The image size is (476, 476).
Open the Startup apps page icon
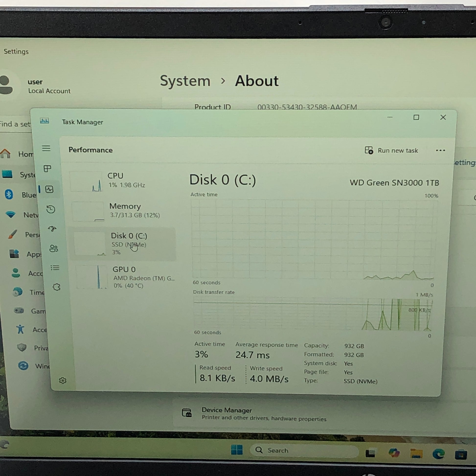(x=52, y=229)
